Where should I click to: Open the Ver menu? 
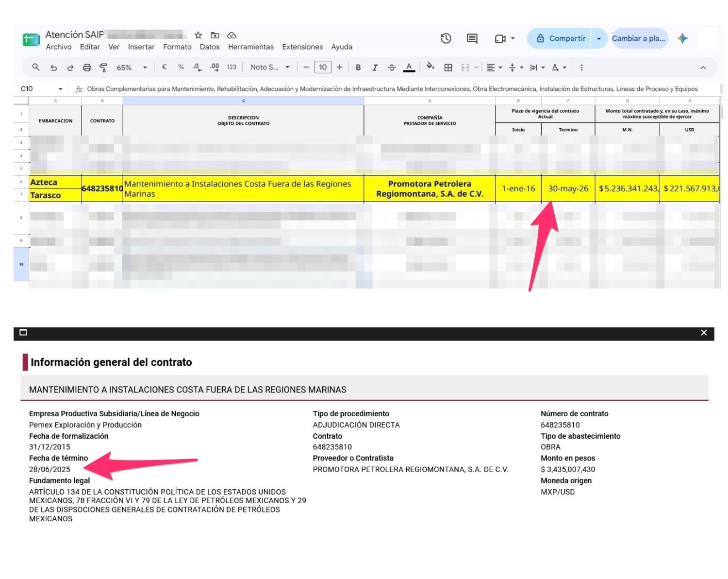(x=114, y=47)
